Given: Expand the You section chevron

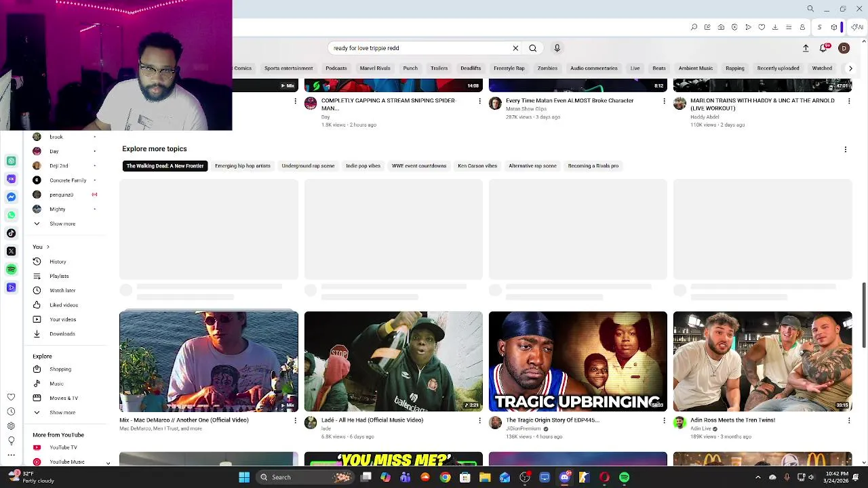Looking at the screenshot, I should [47, 247].
